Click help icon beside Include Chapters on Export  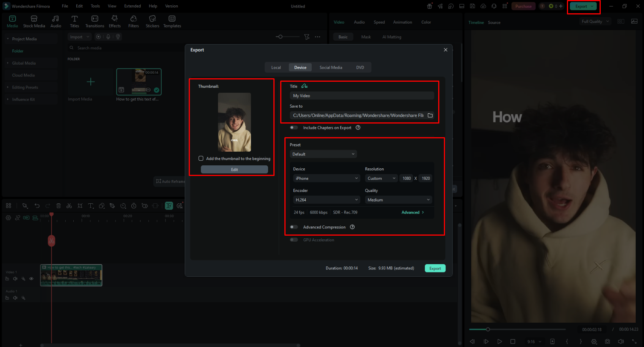(358, 128)
